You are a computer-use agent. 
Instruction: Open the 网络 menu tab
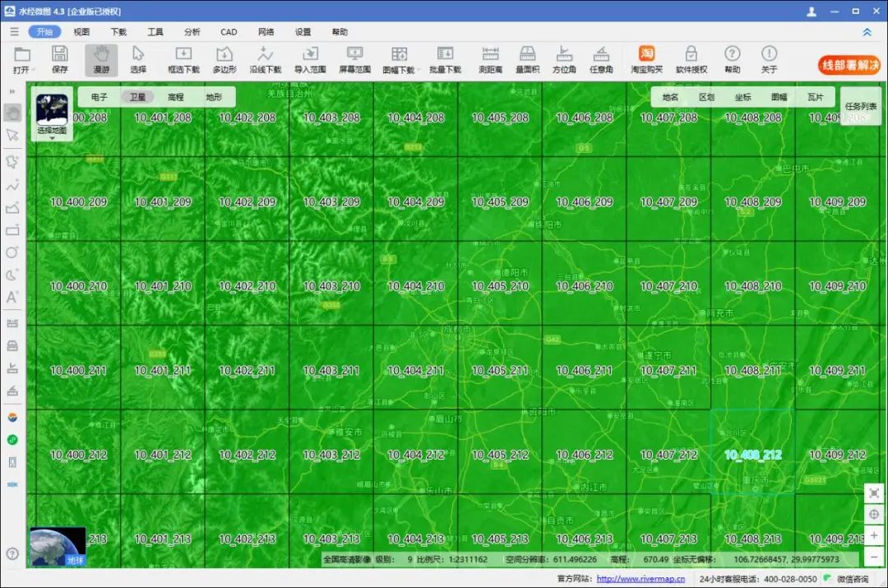[x=266, y=32]
